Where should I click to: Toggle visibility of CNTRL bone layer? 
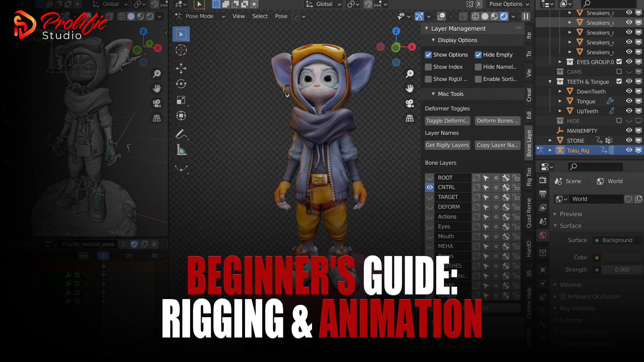[x=430, y=187]
